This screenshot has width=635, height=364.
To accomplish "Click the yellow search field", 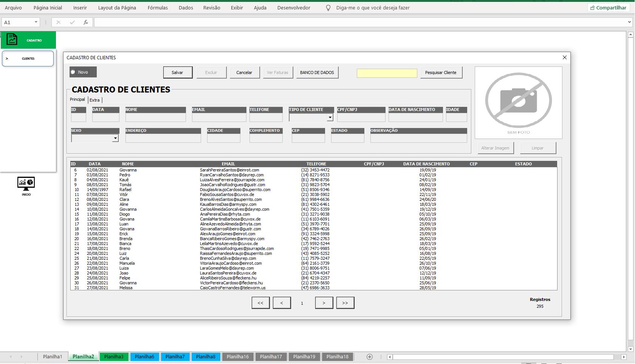I will 387,73.
